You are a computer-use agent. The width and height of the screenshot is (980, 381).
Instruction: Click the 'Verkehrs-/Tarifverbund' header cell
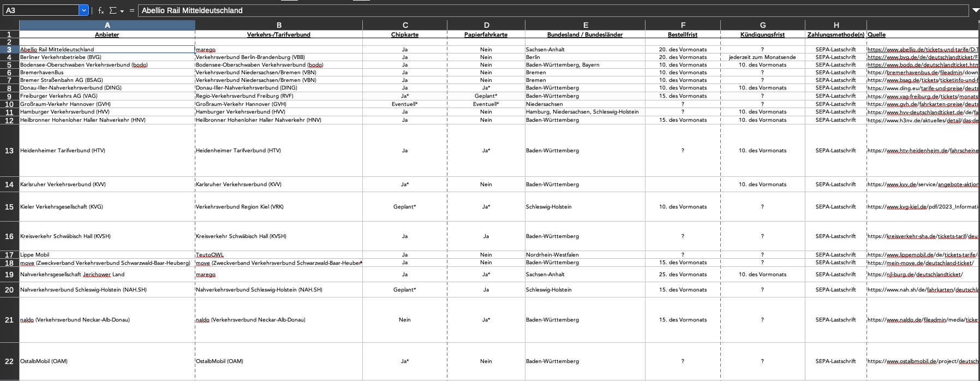pyautogui.click(x=279, y=34)
